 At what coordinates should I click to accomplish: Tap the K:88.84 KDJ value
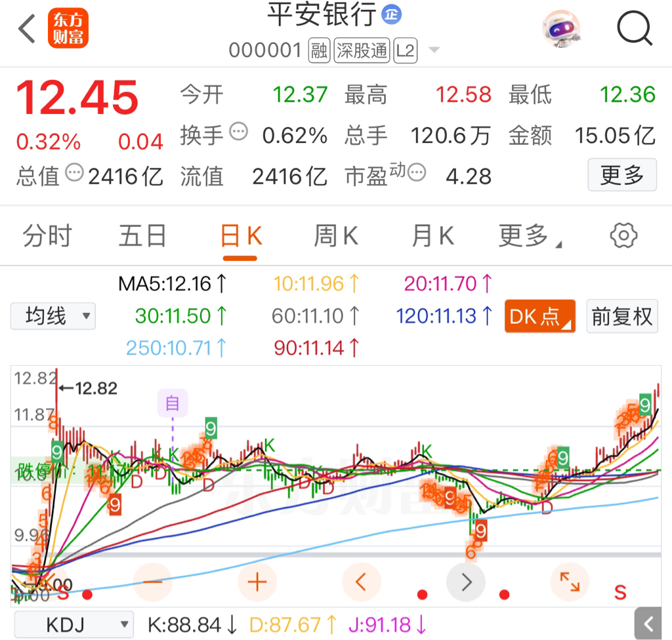(192, 624)
